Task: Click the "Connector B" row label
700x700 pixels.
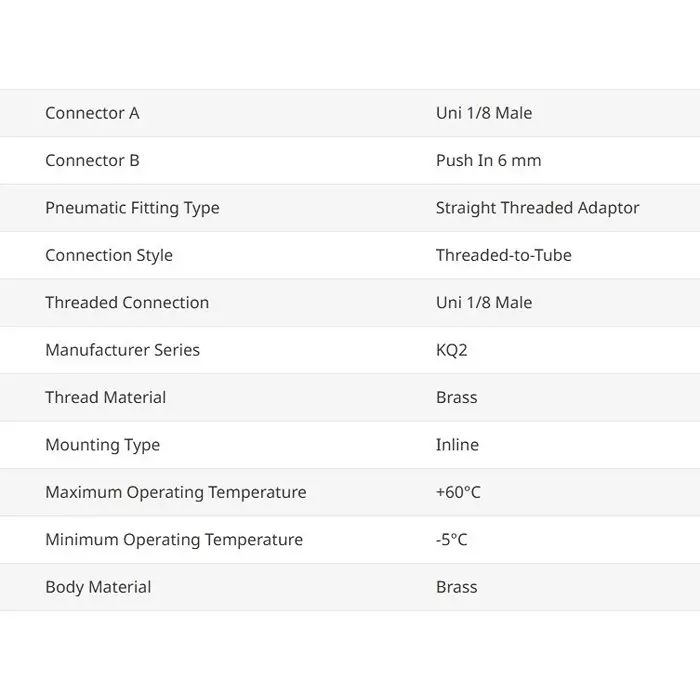Action: (92, 160)
